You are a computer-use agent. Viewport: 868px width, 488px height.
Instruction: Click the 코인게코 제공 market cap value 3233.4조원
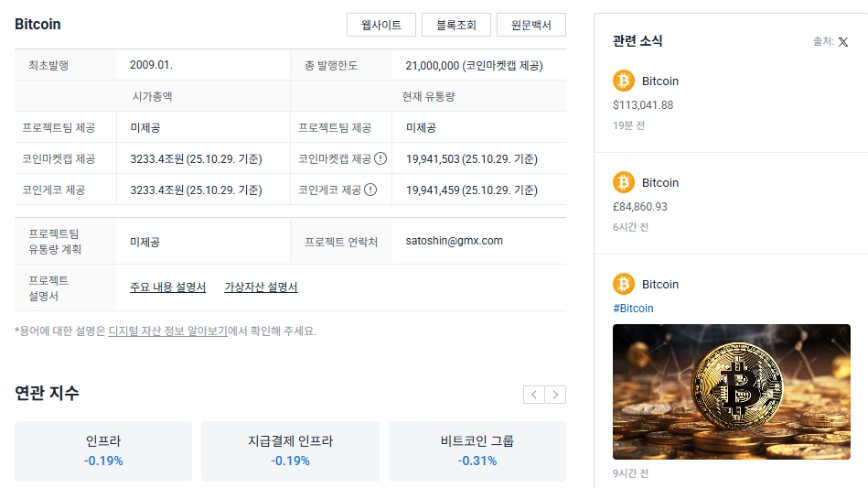(x=157, y=190)
